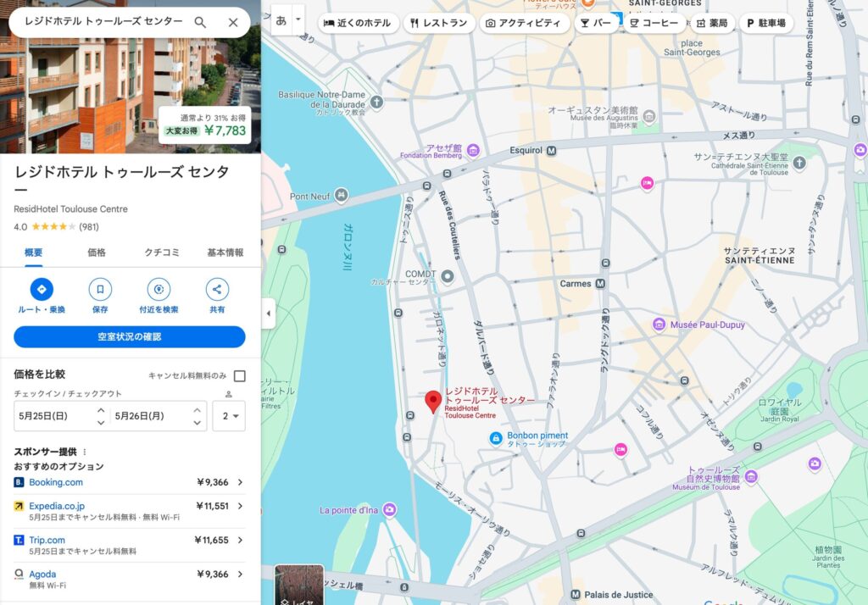Viewport: 868px width, 605px height.
Task: Expand the Agoda price chevron
Action: [240, 574]
